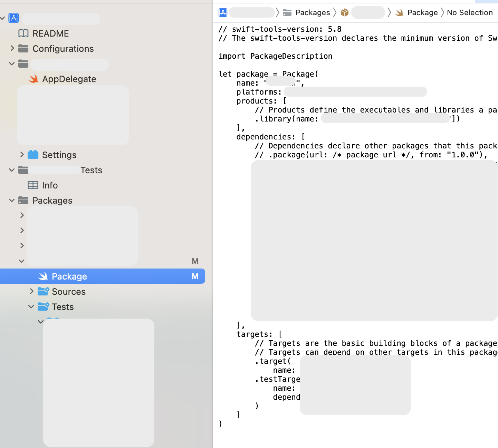Open the README file
The image size is (498, 448).
(50, 33)
